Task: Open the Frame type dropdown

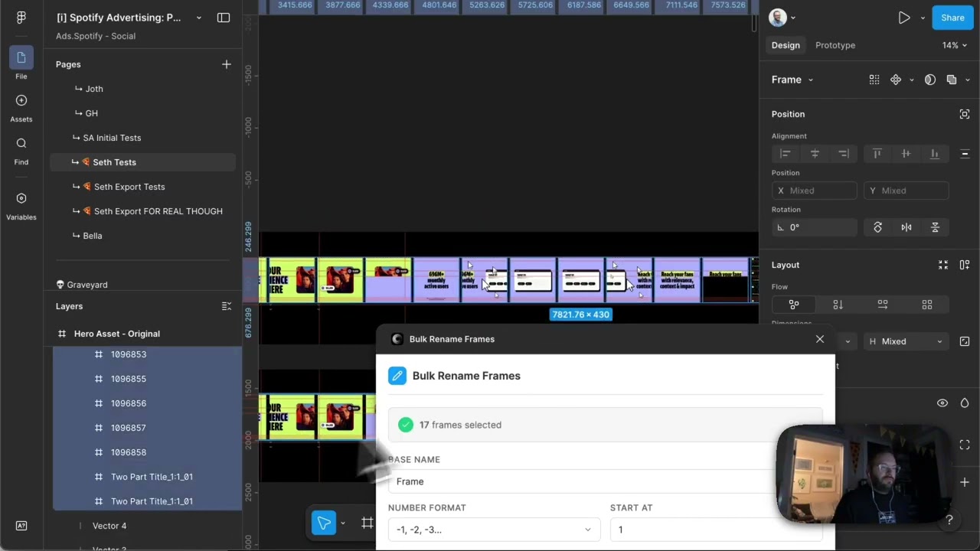Action: point(792,80)
